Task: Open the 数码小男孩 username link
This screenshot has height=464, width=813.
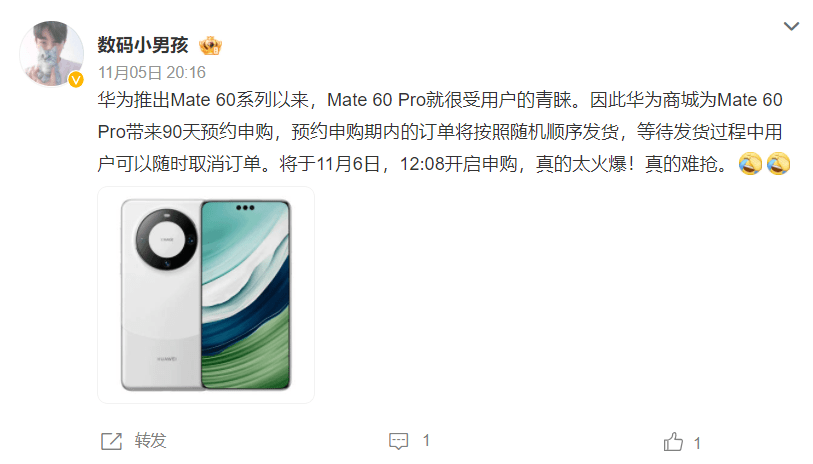Action: [143, 45]
